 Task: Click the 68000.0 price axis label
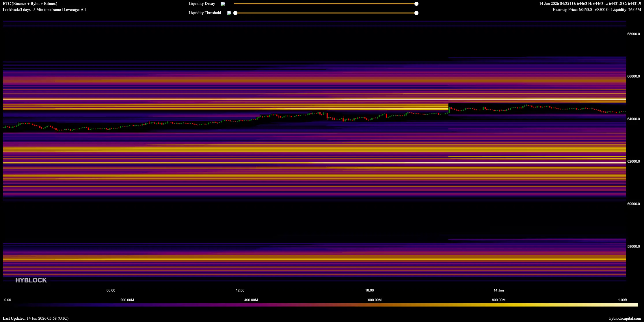pyautogui.click(x=633, y=34)
